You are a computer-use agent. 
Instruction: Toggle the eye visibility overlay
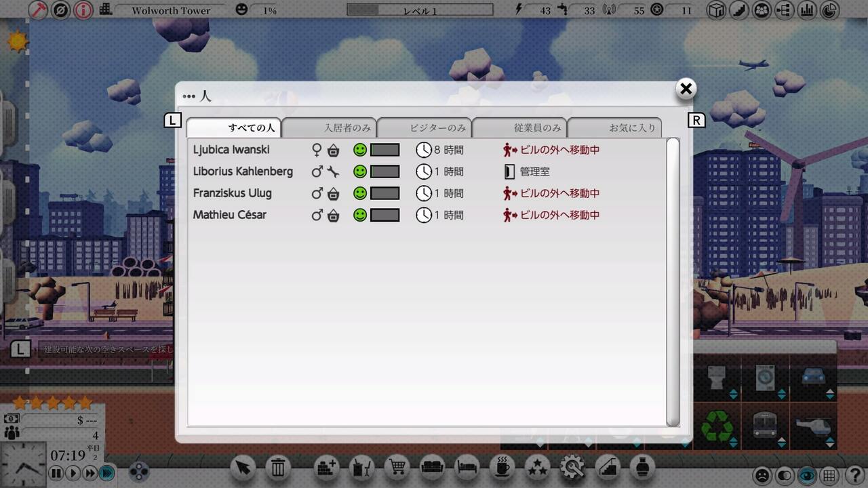807,475
